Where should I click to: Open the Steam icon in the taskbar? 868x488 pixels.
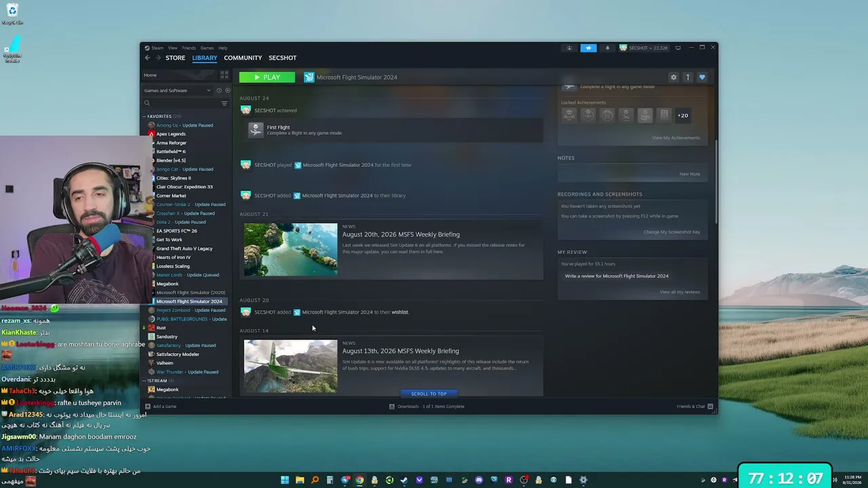click(x=404, y=481)
